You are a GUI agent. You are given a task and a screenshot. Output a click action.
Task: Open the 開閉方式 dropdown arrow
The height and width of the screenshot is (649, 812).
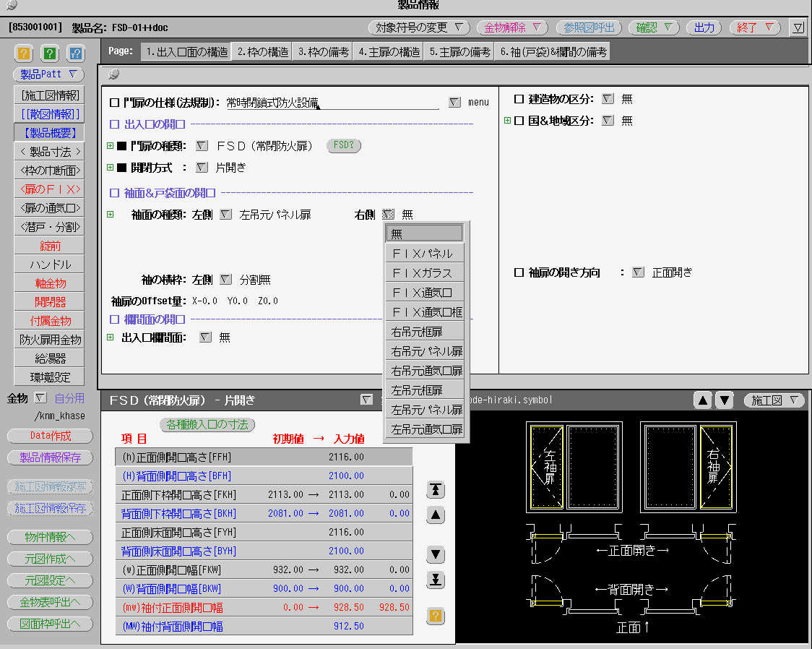(x=202, y=167)
